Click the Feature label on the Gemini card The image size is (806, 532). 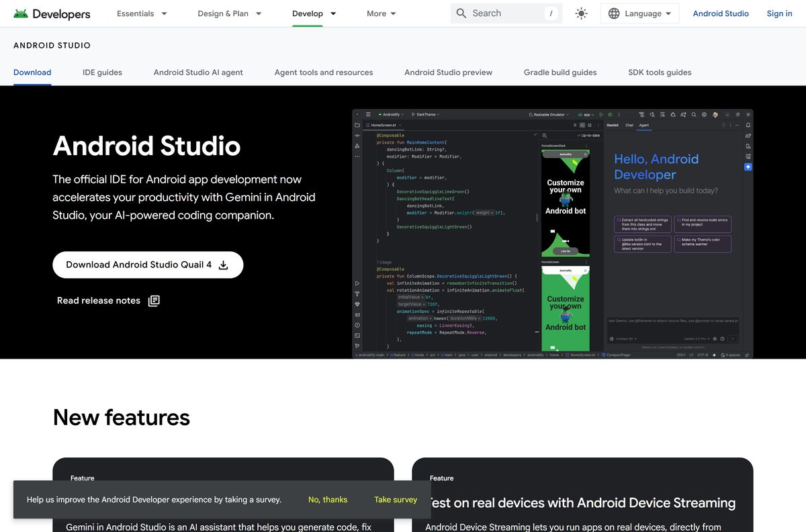[82, 478]
